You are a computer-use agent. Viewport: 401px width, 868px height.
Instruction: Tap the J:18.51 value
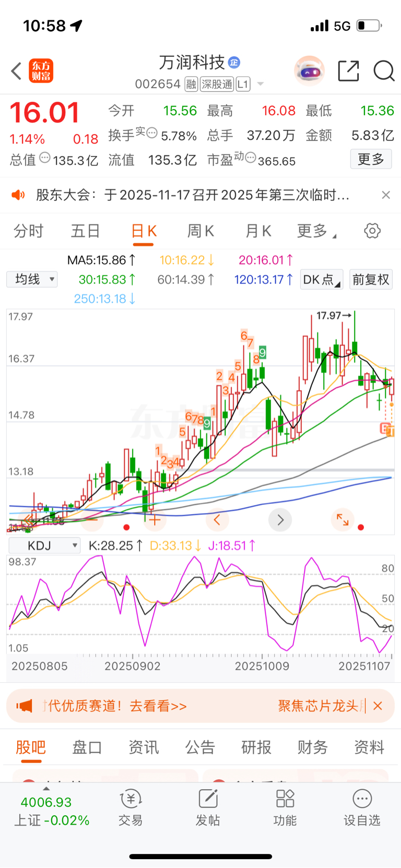[x=232, y=546]
